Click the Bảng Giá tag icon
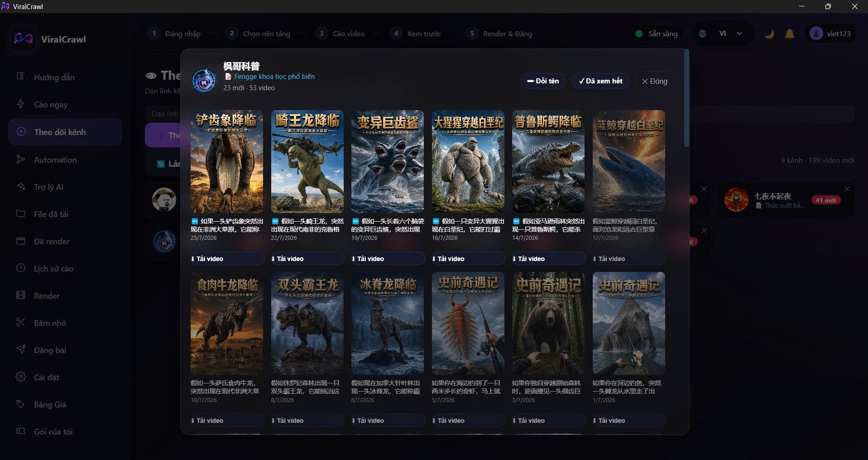868x460 pixels. tap(21, 404)
